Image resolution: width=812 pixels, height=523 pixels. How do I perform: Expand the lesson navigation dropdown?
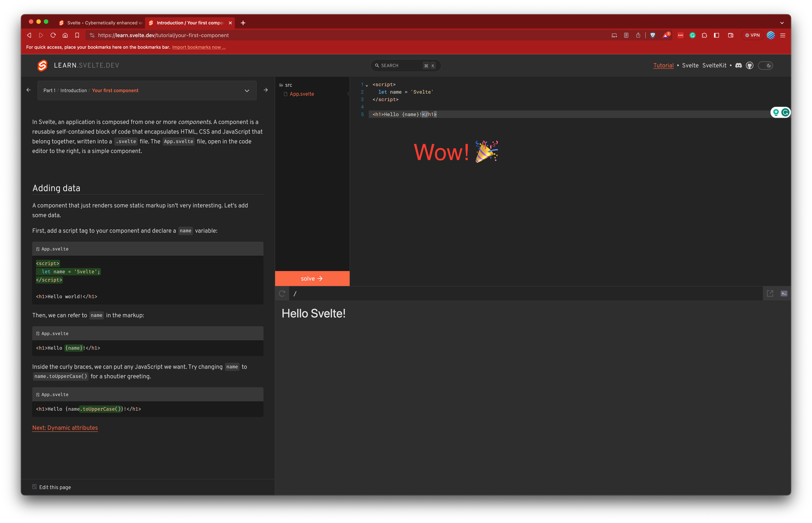coord(247,90)
